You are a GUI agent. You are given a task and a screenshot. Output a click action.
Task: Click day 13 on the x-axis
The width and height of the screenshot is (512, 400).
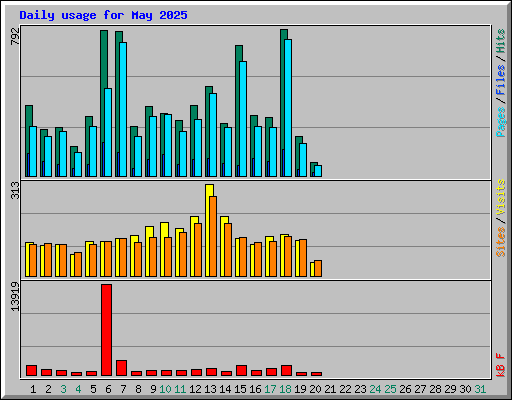tap(210, 389)
